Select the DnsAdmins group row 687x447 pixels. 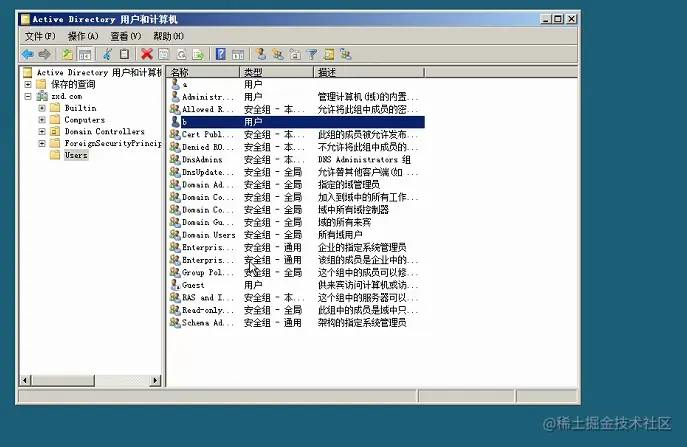coord(297,160)
